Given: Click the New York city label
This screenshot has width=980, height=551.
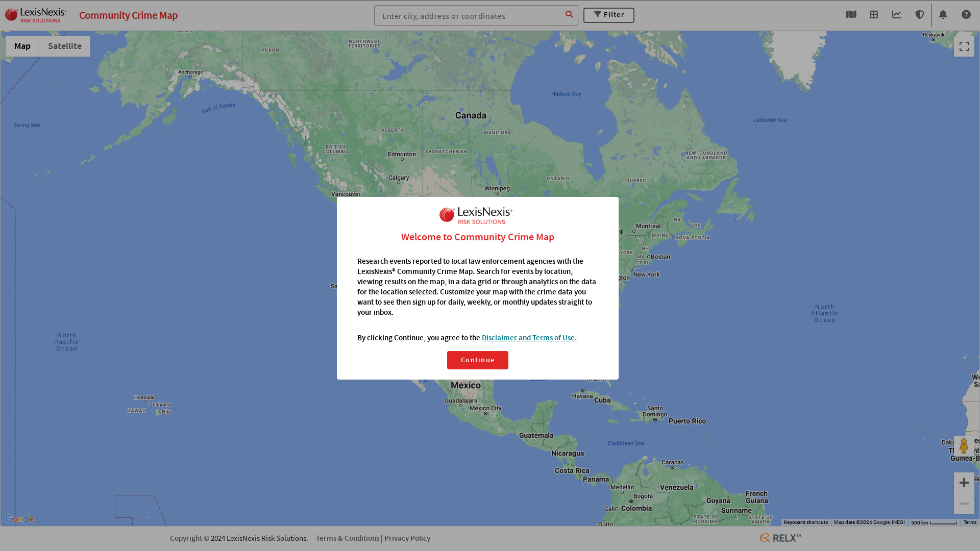Looking at the screenshot, I should click(x=646, y=275).
